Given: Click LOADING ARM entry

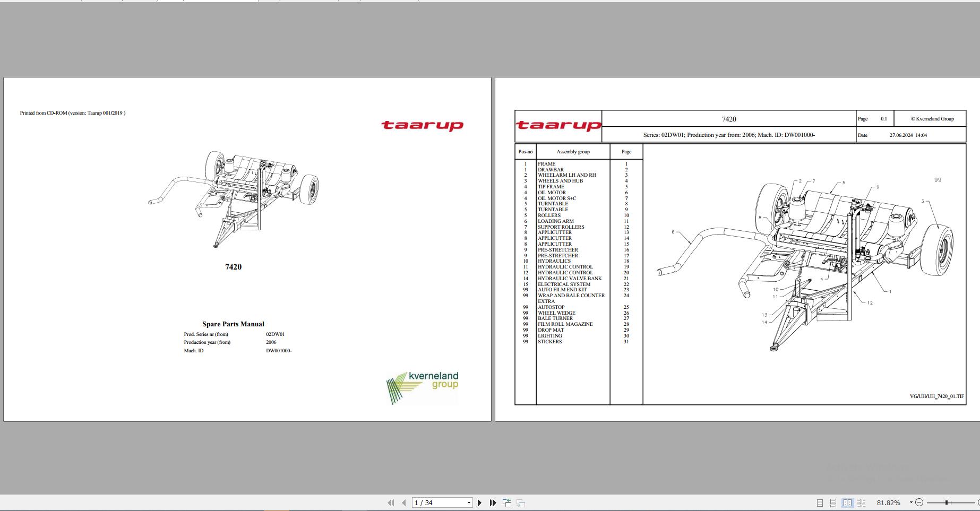Looking at the screenshot, I should click(555, 221).
